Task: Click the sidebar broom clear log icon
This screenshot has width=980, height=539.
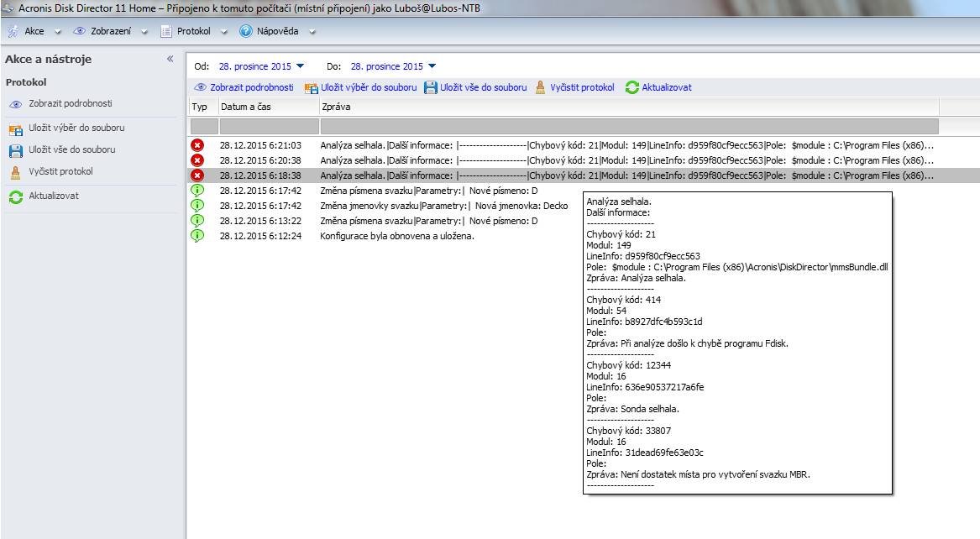Action: tap(16, 173)
